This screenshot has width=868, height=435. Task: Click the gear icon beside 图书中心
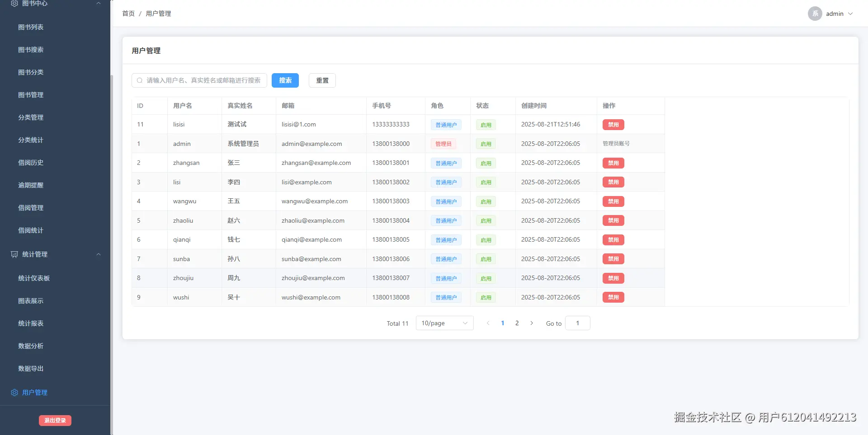point(14,3)
